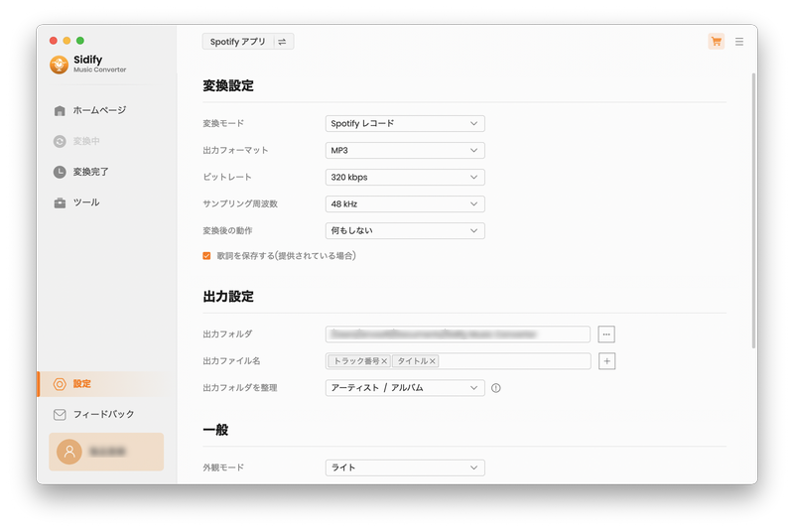Toggle the 歌詞を保存する checkbox

point(206,256)
